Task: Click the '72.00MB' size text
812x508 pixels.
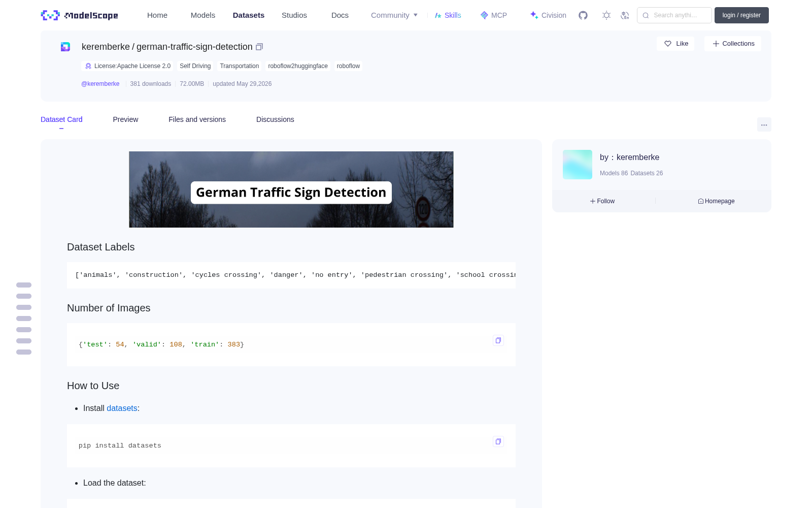Action: (192, 84)
